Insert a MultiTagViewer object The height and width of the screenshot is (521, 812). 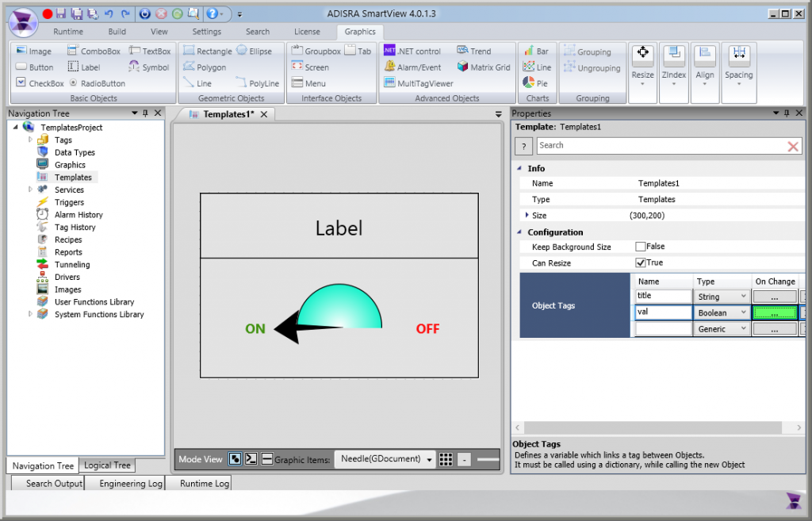coord(419,83)
